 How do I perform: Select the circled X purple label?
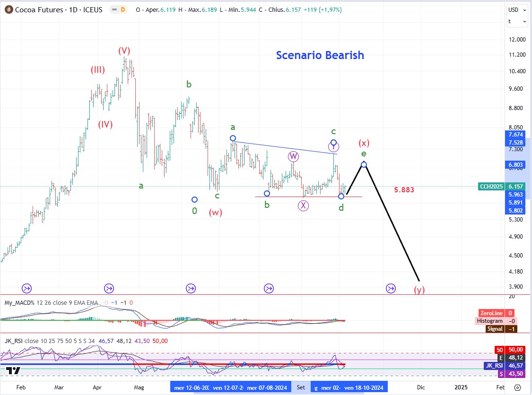303,206
